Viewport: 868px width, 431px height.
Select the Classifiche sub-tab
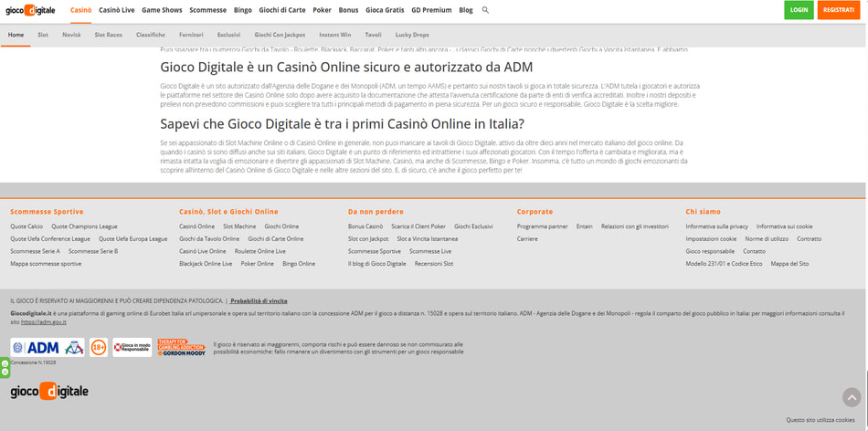tap(151, 35)
